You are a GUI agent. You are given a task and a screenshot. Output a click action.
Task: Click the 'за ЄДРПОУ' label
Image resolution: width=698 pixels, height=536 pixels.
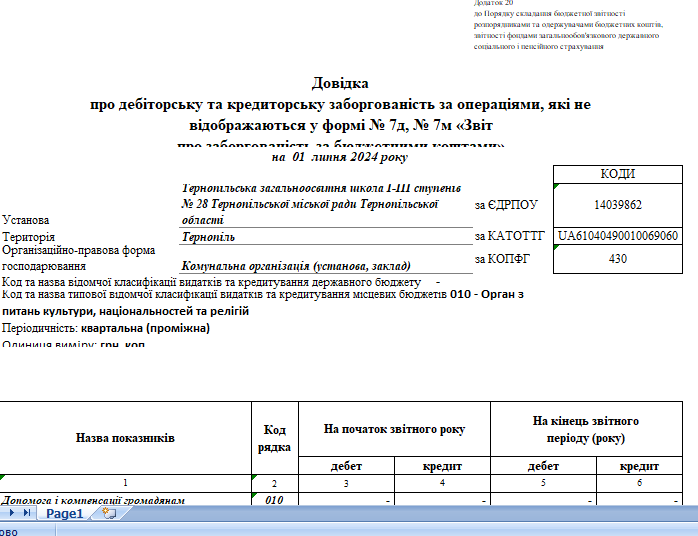click(x=506, y=205)
